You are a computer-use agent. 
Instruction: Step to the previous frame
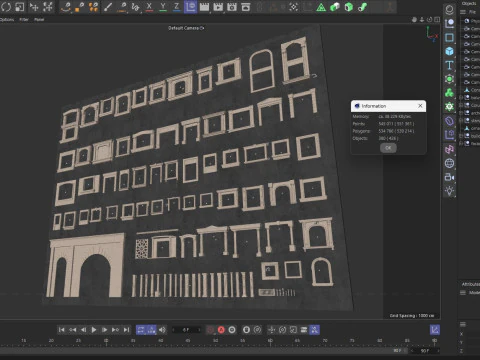click(83, 330)
